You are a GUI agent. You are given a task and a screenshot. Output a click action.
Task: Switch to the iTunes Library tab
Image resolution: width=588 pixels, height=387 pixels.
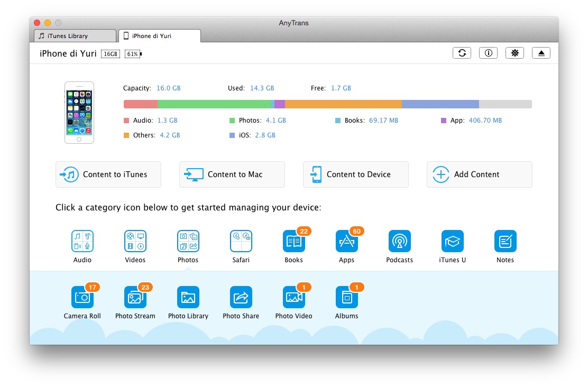tap(75, 36)
